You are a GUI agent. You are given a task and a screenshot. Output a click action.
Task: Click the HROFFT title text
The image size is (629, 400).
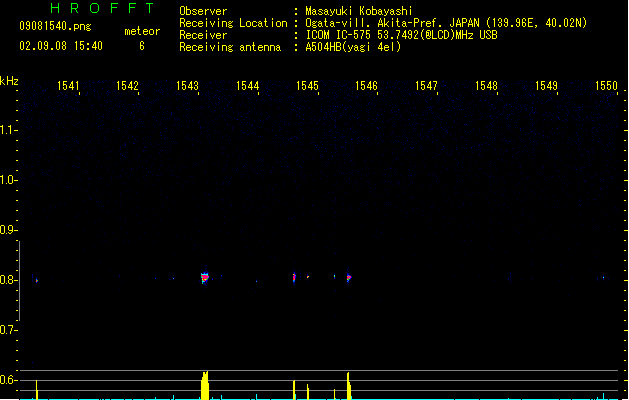point(102,8)
